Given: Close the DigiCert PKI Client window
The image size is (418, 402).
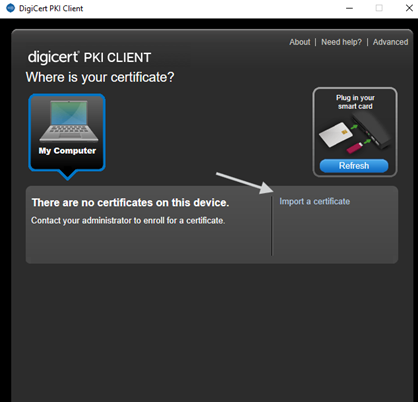Looking at the screenshot, I should (409, 8).
